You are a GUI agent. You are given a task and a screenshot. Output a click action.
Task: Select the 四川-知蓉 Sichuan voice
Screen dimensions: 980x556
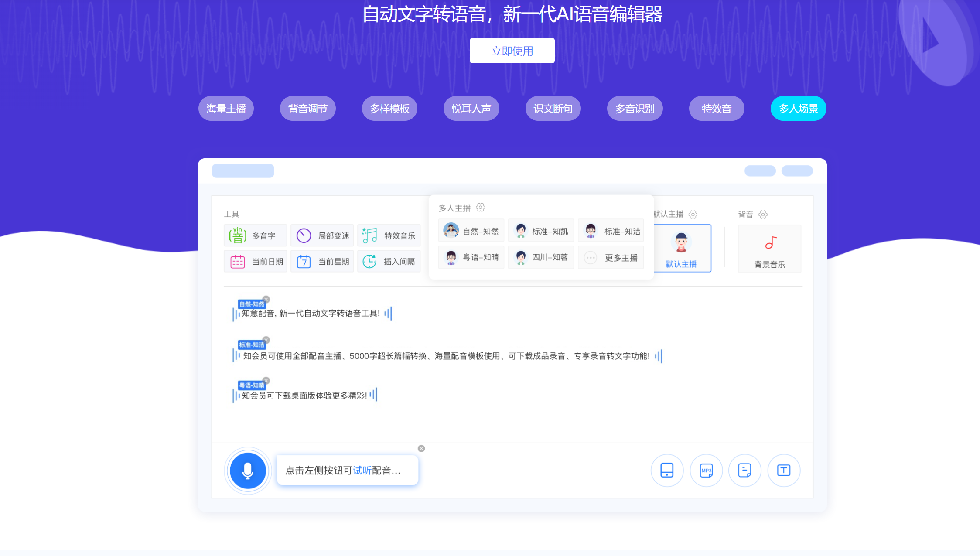[541, 257]
